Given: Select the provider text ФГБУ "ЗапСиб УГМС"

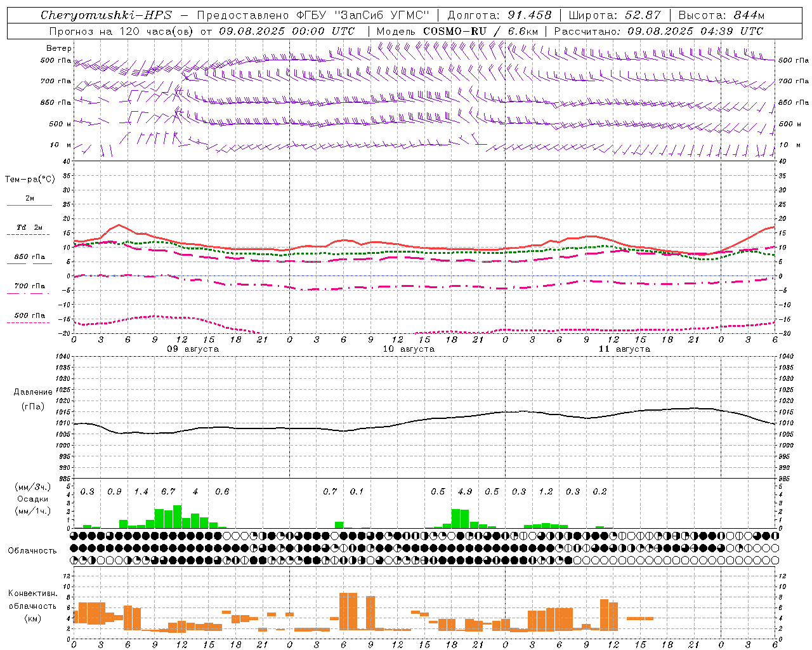Looking at the screenshot, I should tap(363, 15).
